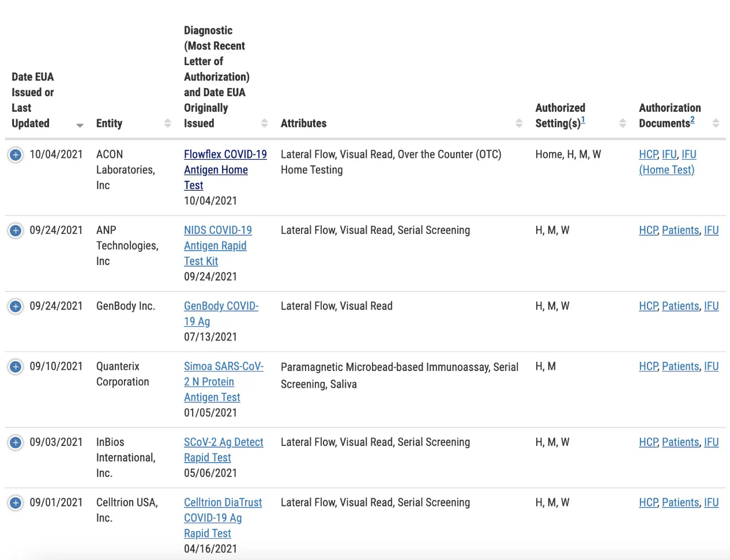
Task: Select the Home, H, M, W setting cell
Action: [x=568, y=154]
